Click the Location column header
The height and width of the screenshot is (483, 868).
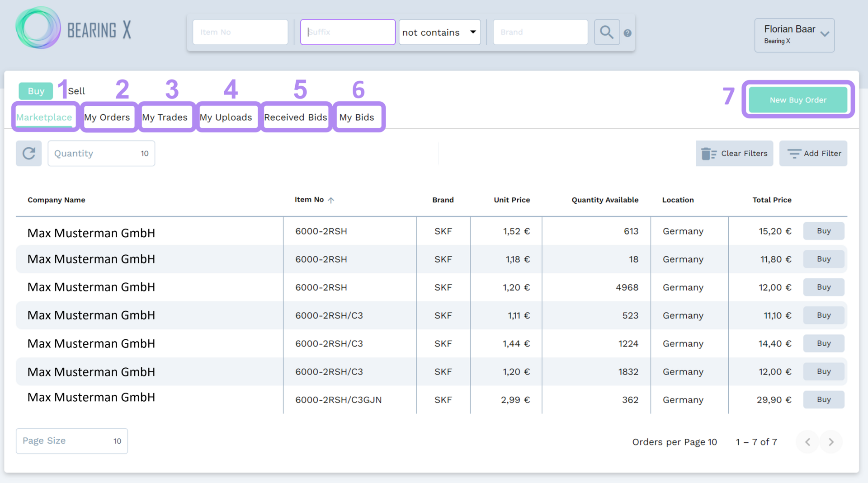click(678, 200)
